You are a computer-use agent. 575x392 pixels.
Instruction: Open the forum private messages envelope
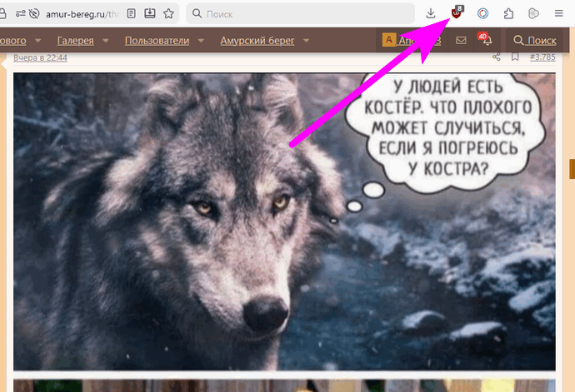(x=461, y=40)
